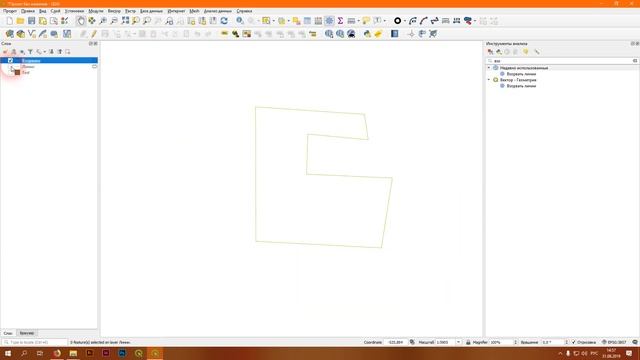Open the Проект menu
Image resolution: width=640 pixels, height=360 pixels.
point(10,11)
